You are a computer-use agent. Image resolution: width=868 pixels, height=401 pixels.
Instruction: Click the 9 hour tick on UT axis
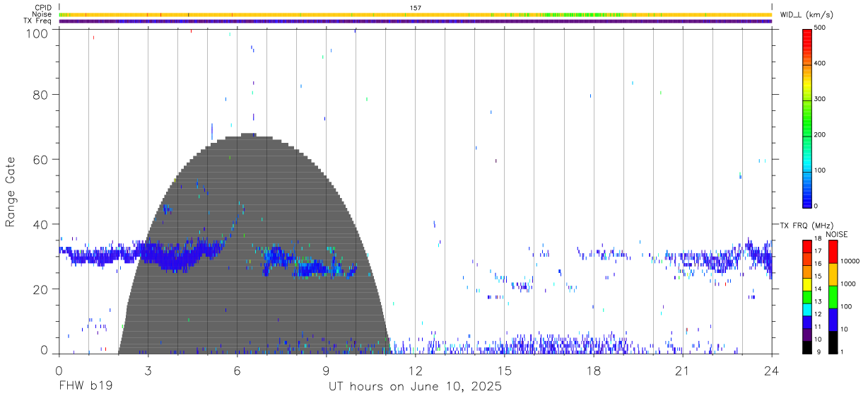pos(326,371)
